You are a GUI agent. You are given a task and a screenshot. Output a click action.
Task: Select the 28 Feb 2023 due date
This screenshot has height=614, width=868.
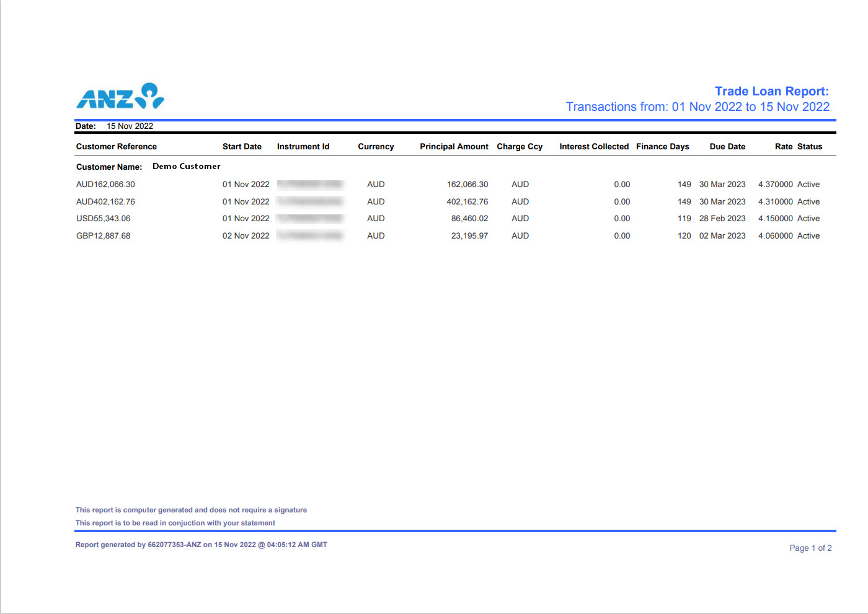click(722, 219)
